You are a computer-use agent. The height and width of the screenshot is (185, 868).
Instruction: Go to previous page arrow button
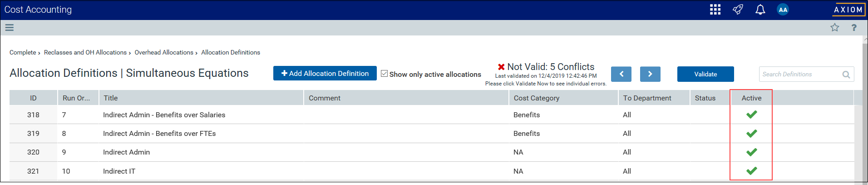621,74
